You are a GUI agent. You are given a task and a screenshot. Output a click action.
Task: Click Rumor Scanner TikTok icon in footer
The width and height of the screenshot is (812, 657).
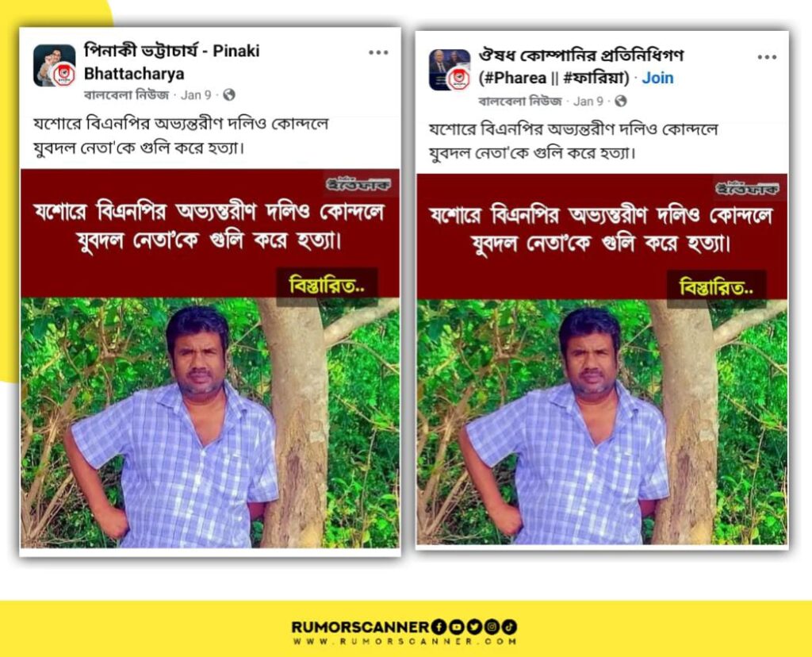509,627
